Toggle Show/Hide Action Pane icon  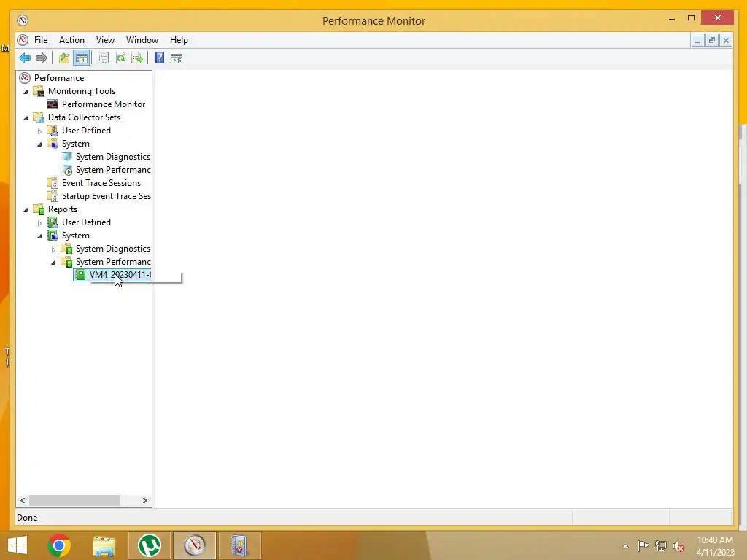click(x=177, y=58)
